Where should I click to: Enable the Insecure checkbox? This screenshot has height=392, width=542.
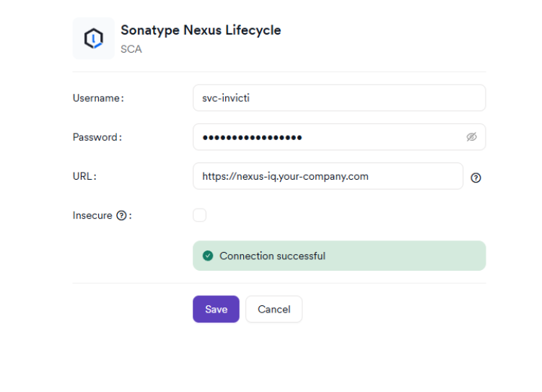point(199,215)
